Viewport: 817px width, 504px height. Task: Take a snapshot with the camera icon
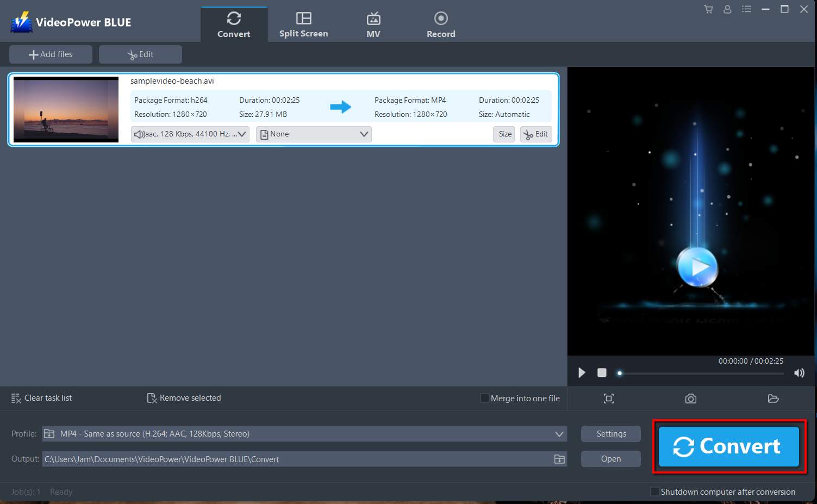pyautogui.click(x=690, y=398)
